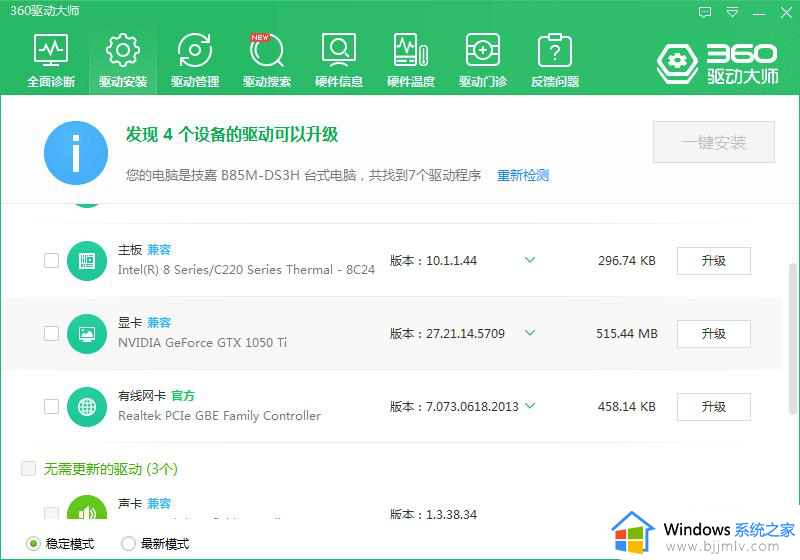Check the 声卡 driver checkbox
Image resolution: width=800 pixels, height=560 pixels.
pyautogui.click(x=52, y=513)
